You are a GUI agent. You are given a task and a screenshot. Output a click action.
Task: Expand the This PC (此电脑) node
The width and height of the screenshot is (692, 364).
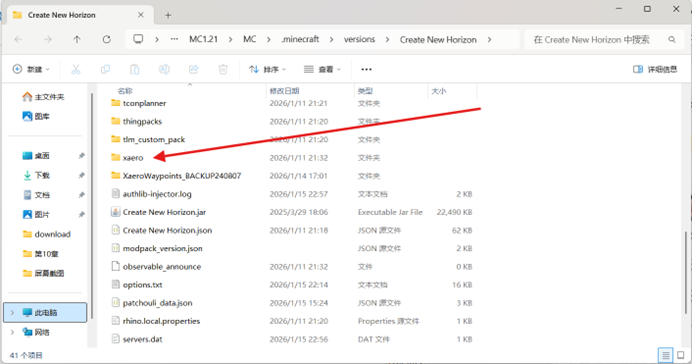point(12,312)
